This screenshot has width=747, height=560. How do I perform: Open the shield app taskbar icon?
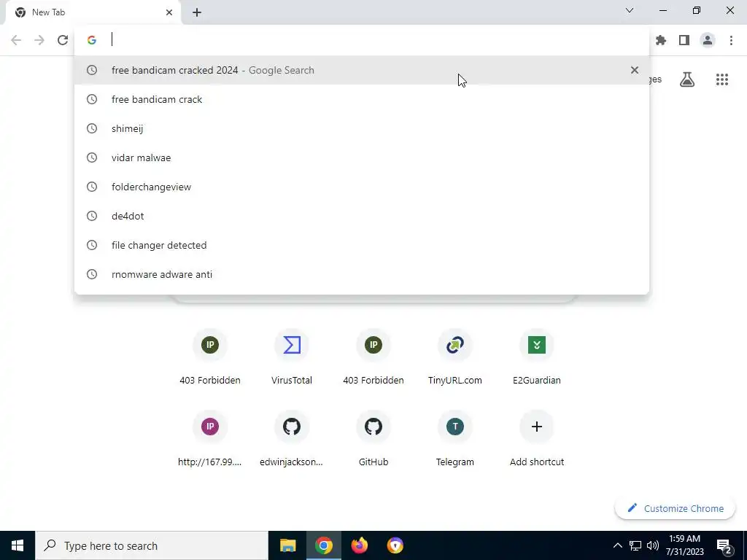395,545
